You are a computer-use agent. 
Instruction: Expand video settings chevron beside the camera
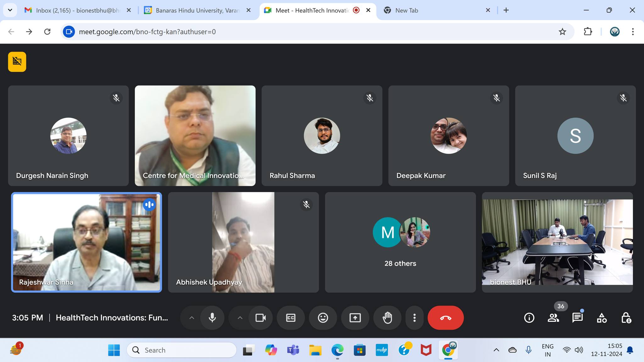240,318
